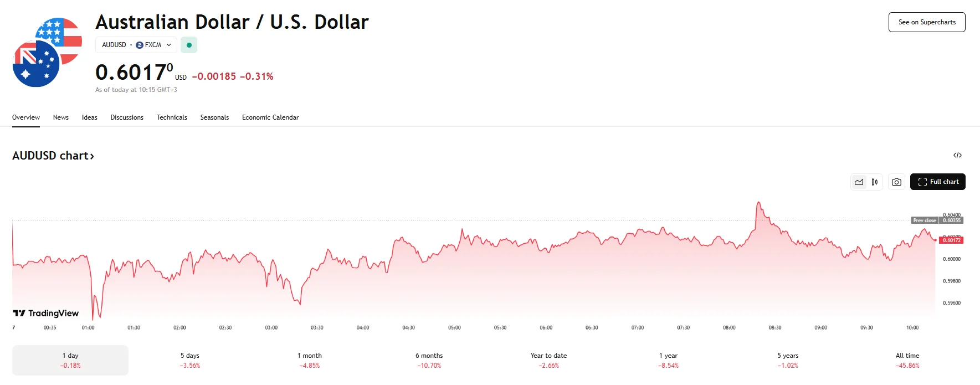Click the AUD/USD flag pair logo

pos(47,53)
